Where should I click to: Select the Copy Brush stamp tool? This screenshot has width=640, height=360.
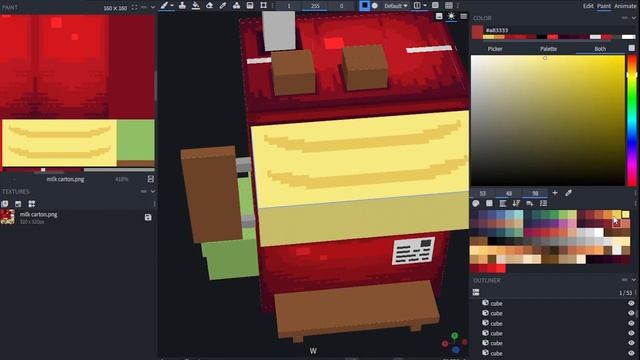click(182, 5)
